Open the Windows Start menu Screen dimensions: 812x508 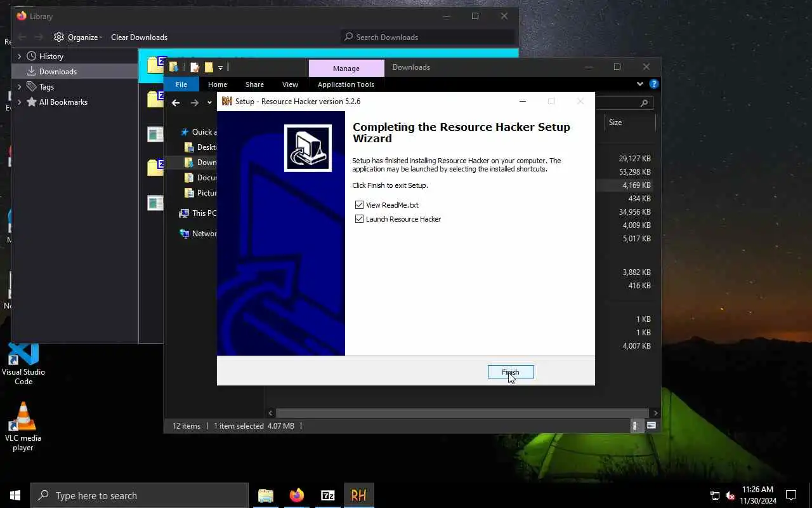(15, 495)
